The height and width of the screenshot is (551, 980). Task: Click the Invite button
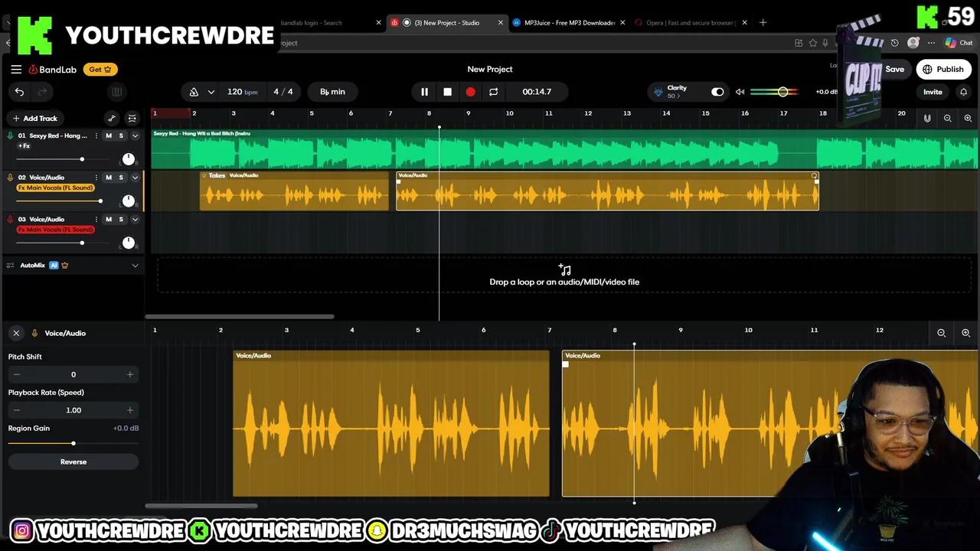click(x=933, y=92)
